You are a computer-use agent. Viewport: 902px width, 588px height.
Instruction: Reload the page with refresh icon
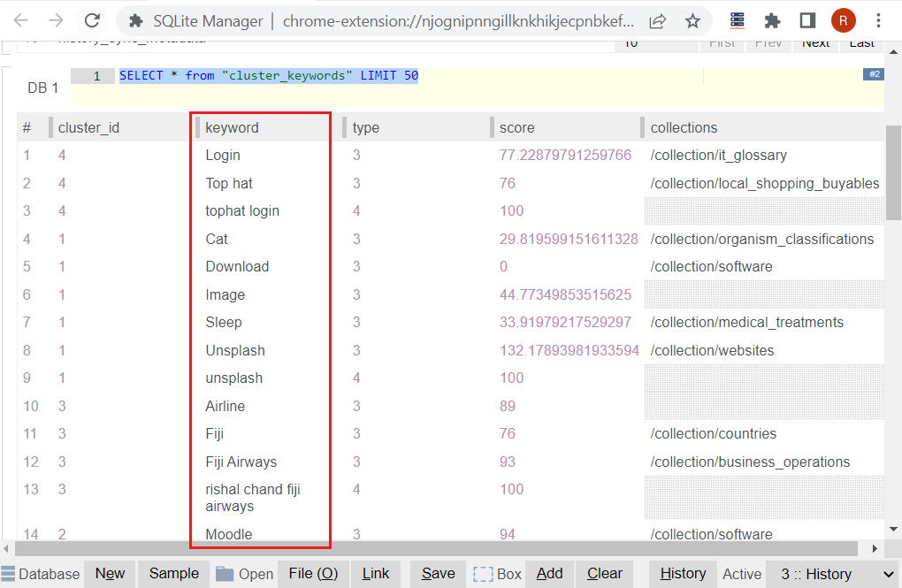pyautogui.click(x=92, y=21)
